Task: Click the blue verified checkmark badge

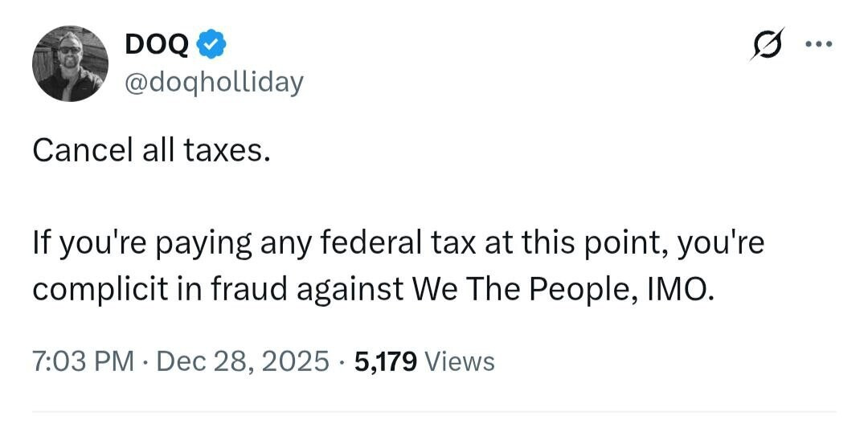Action: point(211,47)
